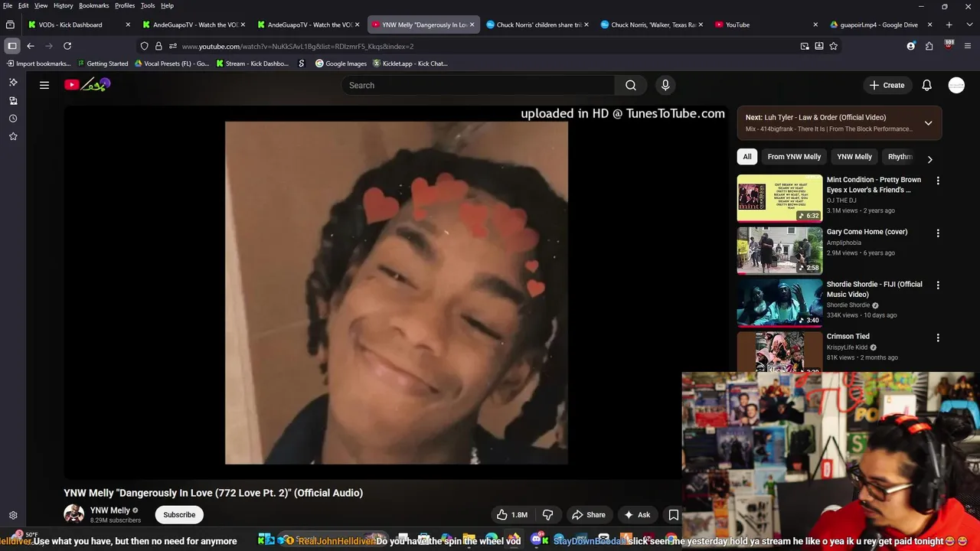The width and height of the screenshot is (980, 551).
Task: Open Shordie Shordie FIJI thumbnail
Action: click(779, 302)
